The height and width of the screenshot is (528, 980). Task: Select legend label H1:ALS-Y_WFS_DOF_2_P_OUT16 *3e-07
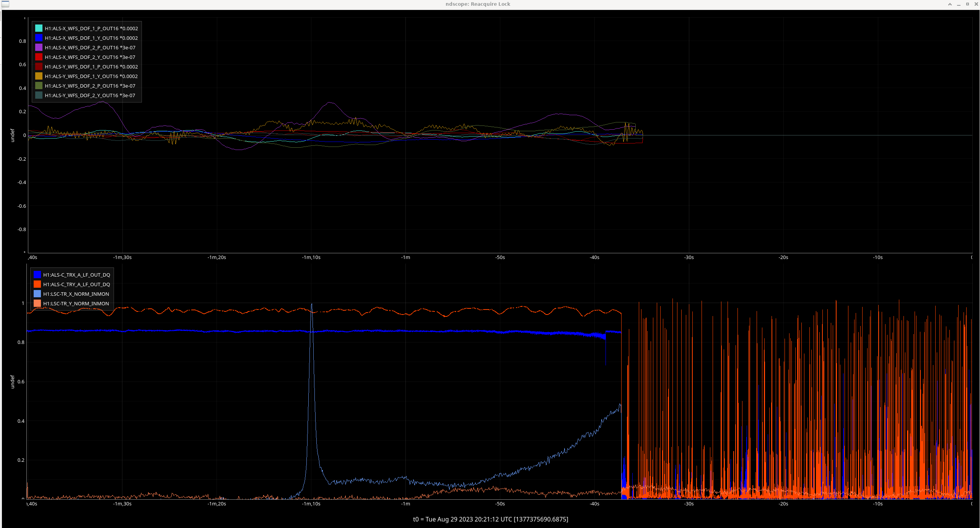pos(90,86)
